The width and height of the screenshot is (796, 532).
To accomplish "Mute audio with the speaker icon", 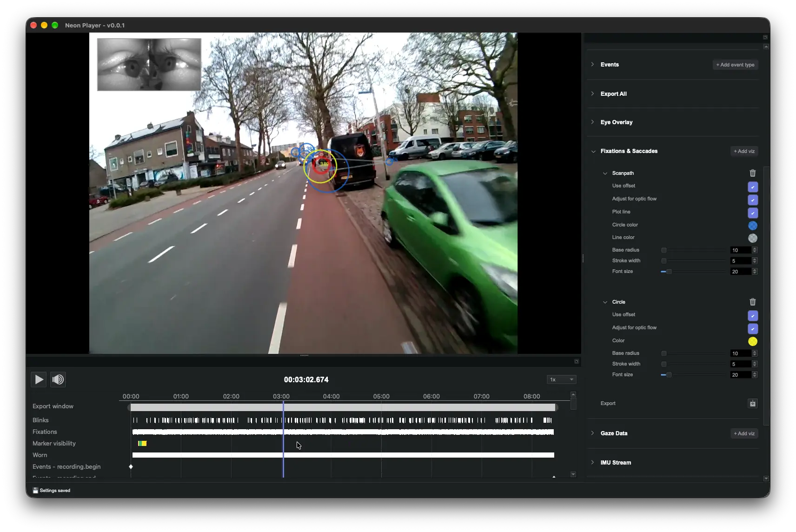I will pyautogui.click(x=58, y=380).
